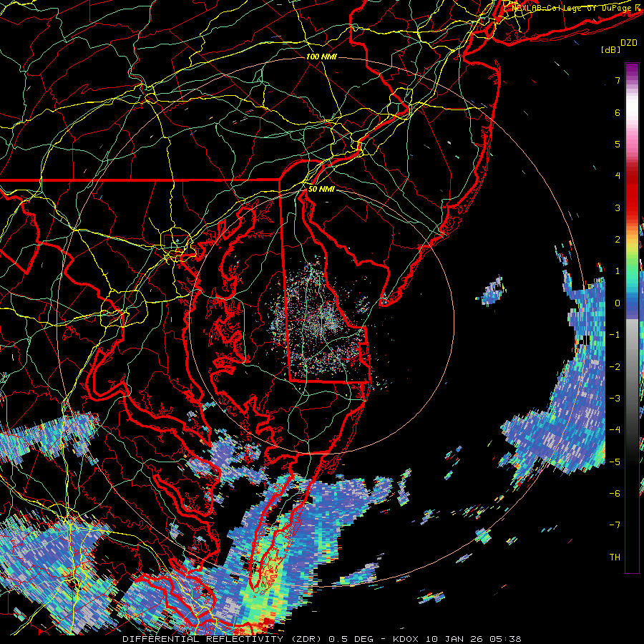Click the "[dB]" unit label

click(610, 49)
